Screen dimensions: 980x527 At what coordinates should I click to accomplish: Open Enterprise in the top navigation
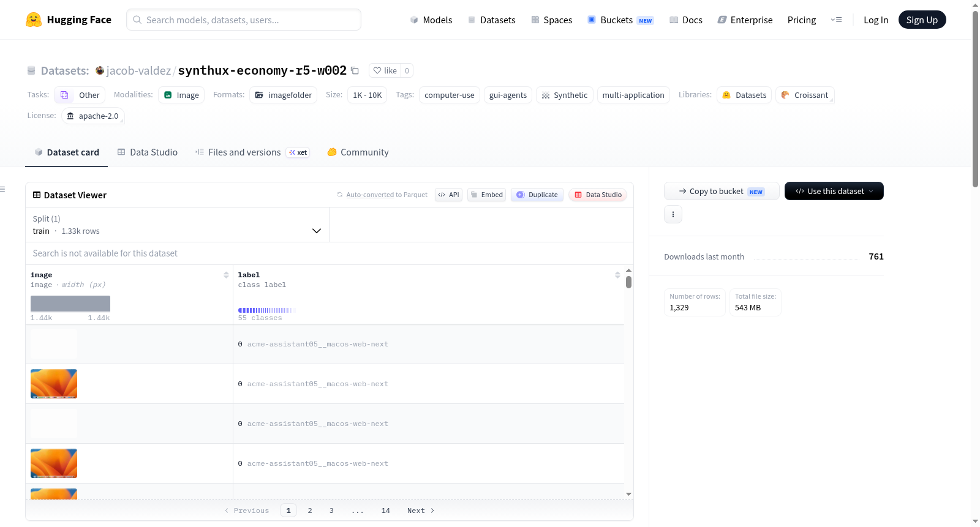coord(745,20)
